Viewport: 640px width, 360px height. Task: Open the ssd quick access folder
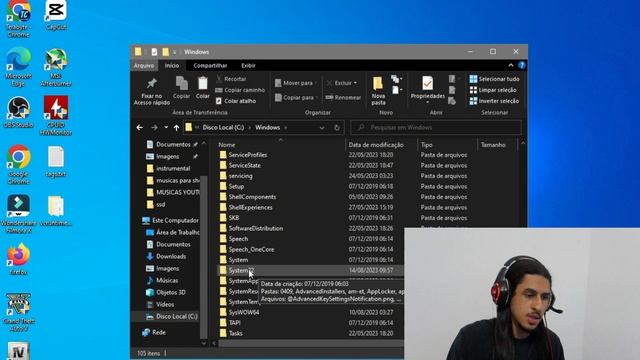point(156,204)
